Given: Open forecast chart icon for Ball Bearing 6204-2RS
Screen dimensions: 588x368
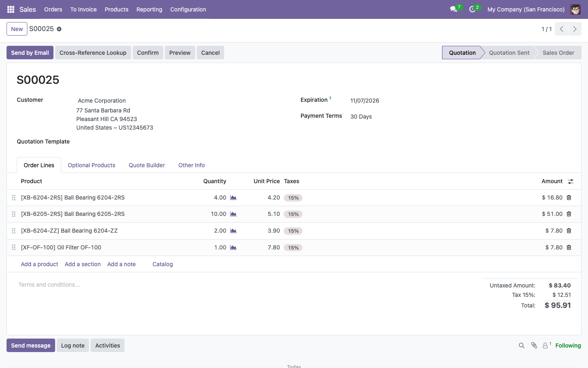Looking at the screenshot, I should 234,197.
